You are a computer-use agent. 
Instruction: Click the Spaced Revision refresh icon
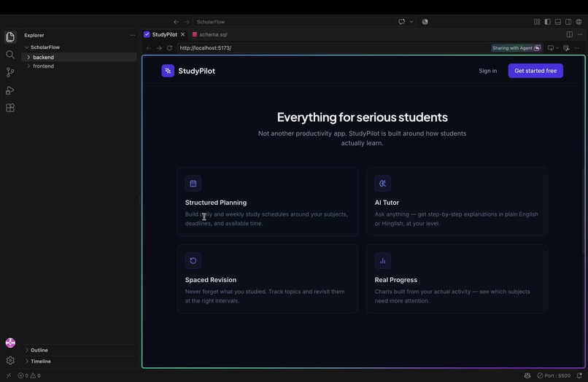[x=193, y=260]
